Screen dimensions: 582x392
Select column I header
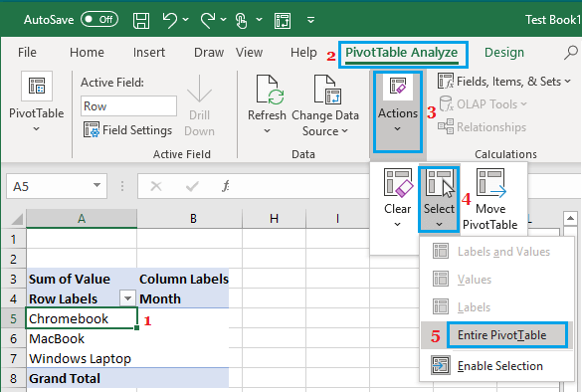337,218
